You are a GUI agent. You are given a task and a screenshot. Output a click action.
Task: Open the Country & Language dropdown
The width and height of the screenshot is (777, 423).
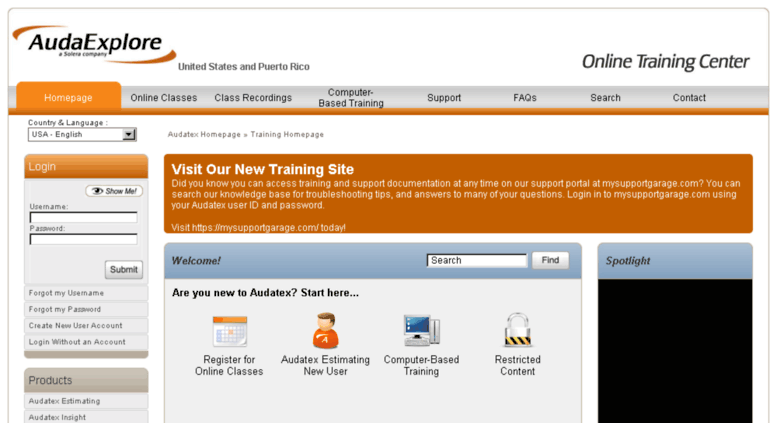[x=82, y=134]
